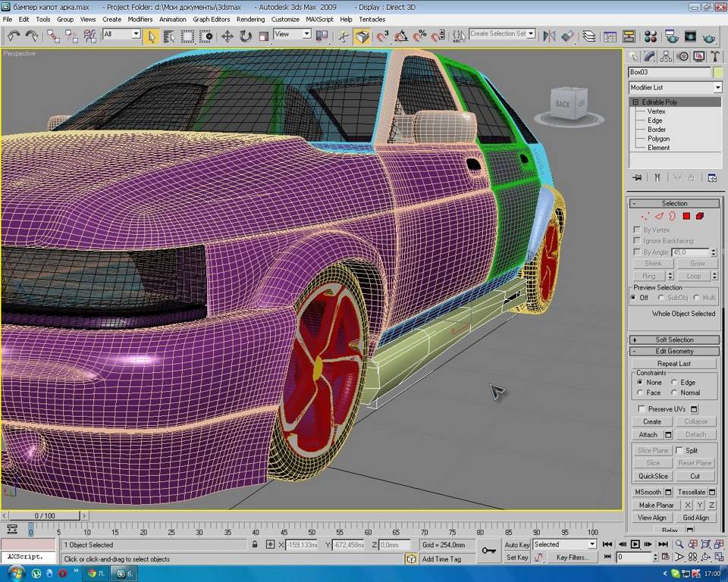
Task: Enable the Preserve UVs checkbox
Action: 642,409
